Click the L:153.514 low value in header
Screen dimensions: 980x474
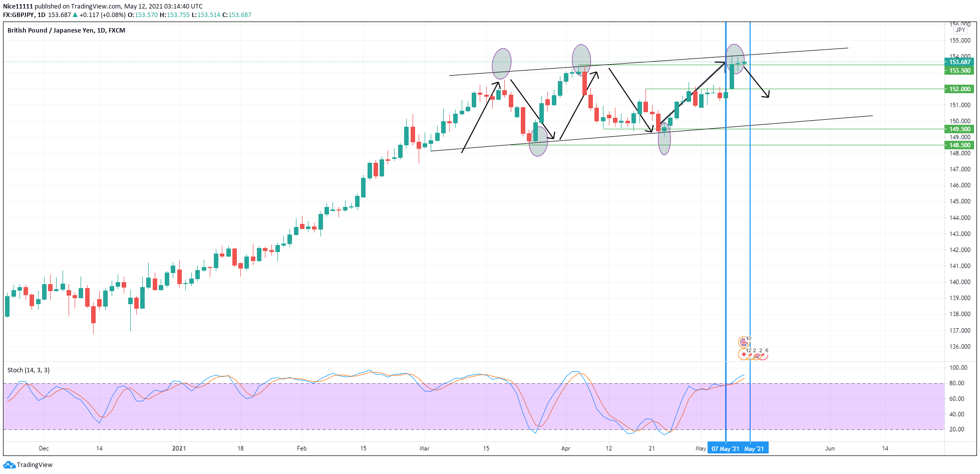(x=206, y=15)
